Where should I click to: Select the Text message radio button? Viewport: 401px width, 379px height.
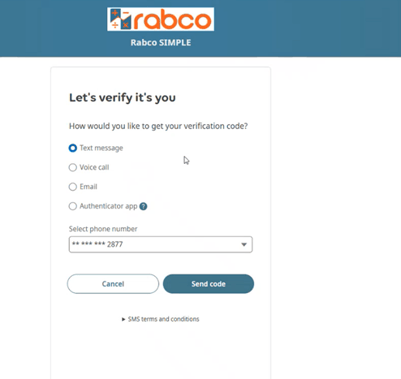[x=73, y=148]
